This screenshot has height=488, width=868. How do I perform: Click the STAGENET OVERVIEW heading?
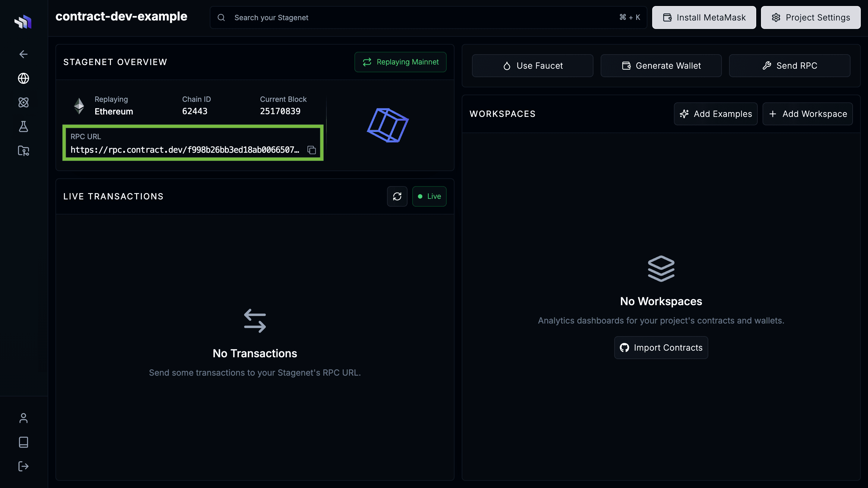coord(115,62)
